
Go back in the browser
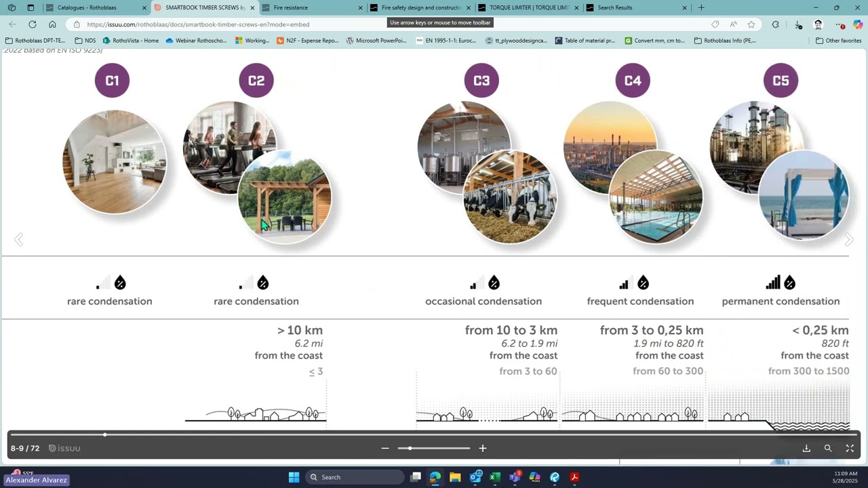point(12,24)
